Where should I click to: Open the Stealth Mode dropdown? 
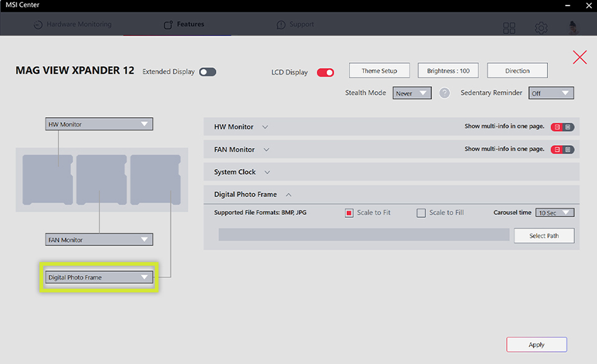coord(412,93)
